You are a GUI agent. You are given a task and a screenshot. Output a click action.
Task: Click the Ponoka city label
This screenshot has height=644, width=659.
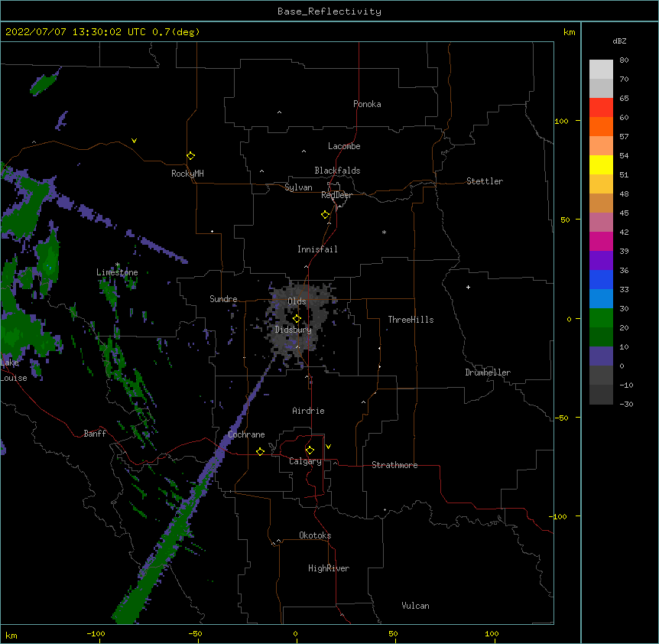[367, 104]
